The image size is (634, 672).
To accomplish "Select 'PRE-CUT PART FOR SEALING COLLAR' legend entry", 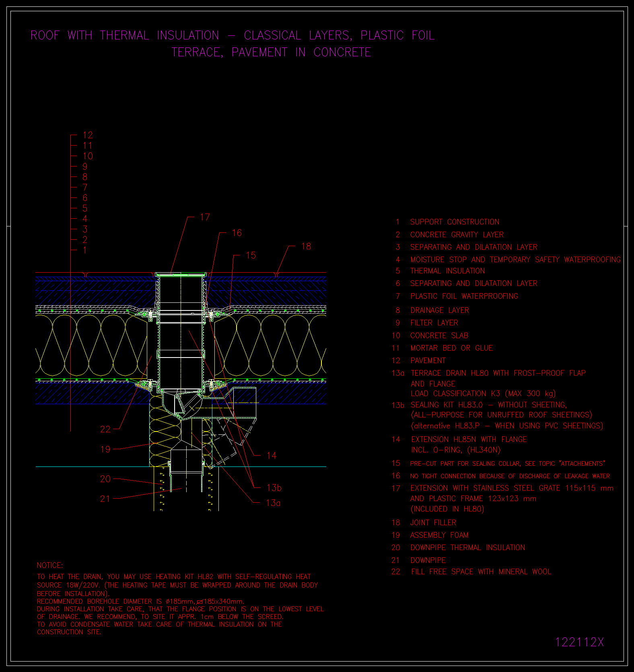I will click(508, 463).
